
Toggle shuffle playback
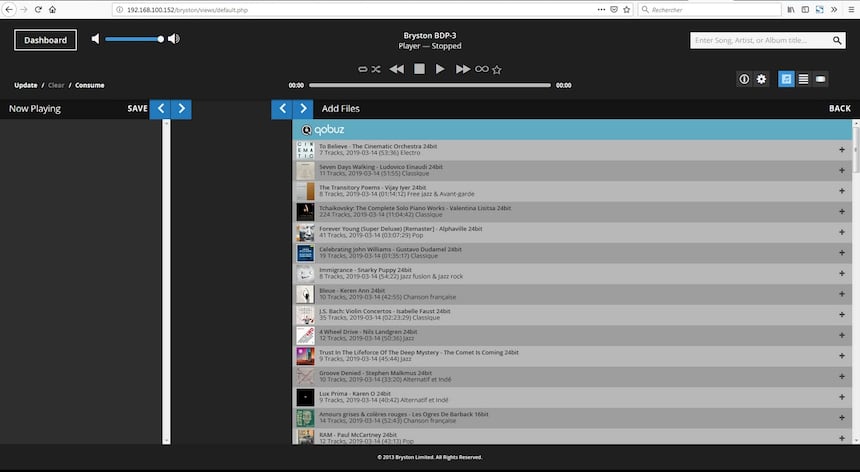[x=376, y=69]
